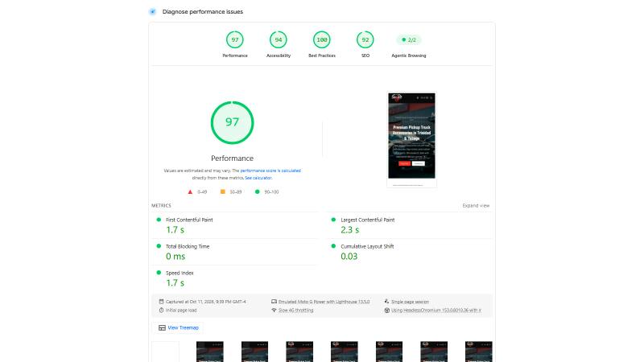Click the METRICS section heading
Screen dimensions: 644x362
[162, 206]
